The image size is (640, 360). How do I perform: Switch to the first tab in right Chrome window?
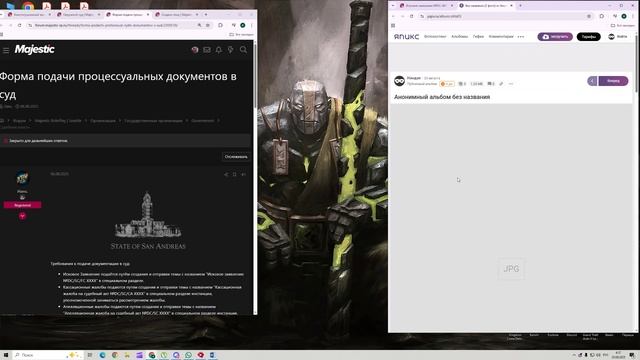(426, 6)
